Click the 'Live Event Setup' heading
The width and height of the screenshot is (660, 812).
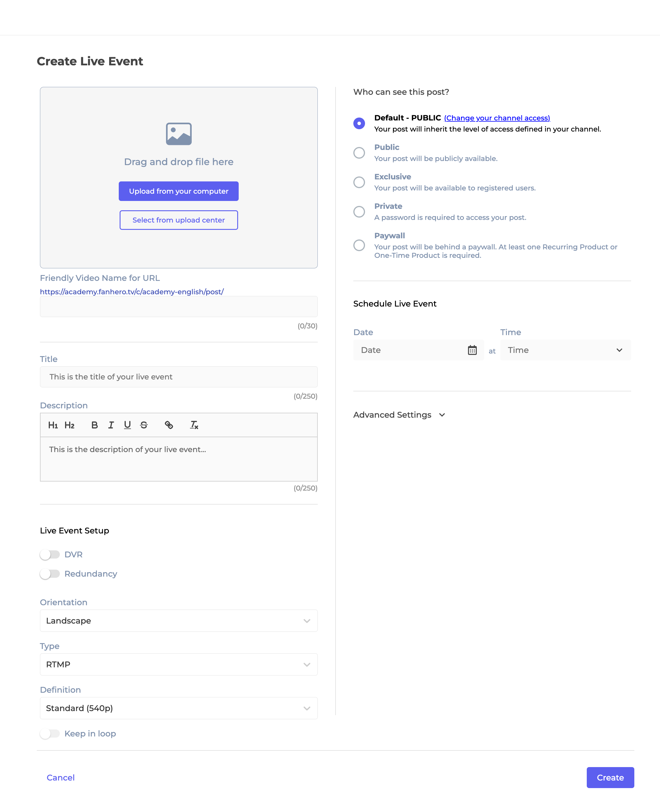tap(74, 531)
